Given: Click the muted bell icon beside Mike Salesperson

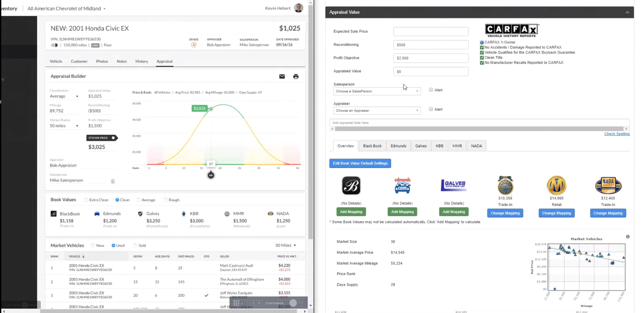Looking at the screenshot, I should pyautogui.click(x=113, y=181).
